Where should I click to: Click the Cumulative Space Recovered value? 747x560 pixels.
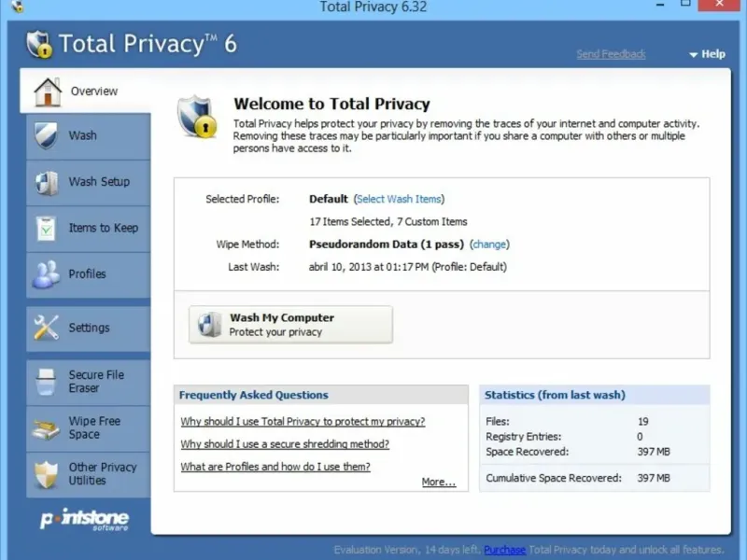(654, 478)
